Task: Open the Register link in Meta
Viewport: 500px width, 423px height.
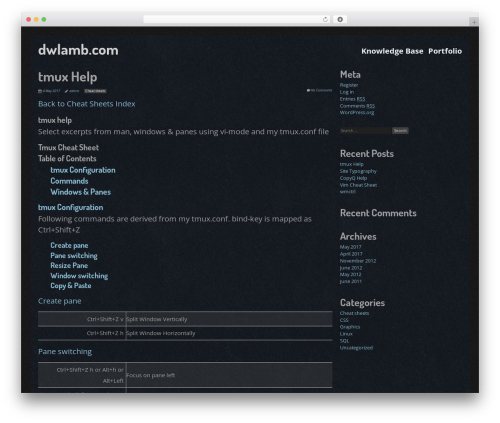Action: click(349, 85)
